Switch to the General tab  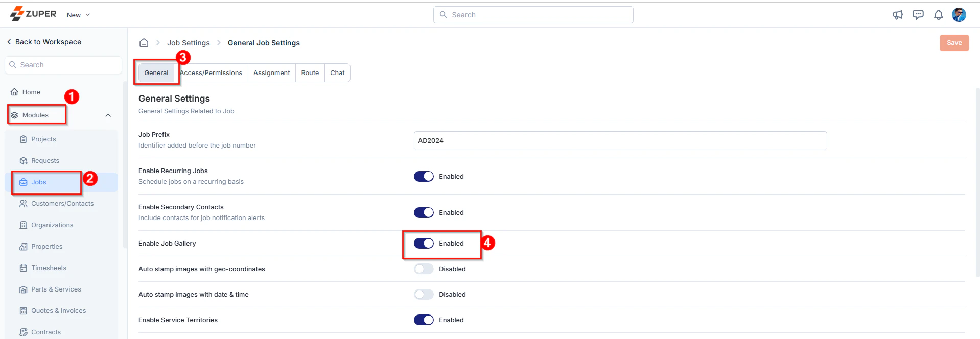coord(156,72)
